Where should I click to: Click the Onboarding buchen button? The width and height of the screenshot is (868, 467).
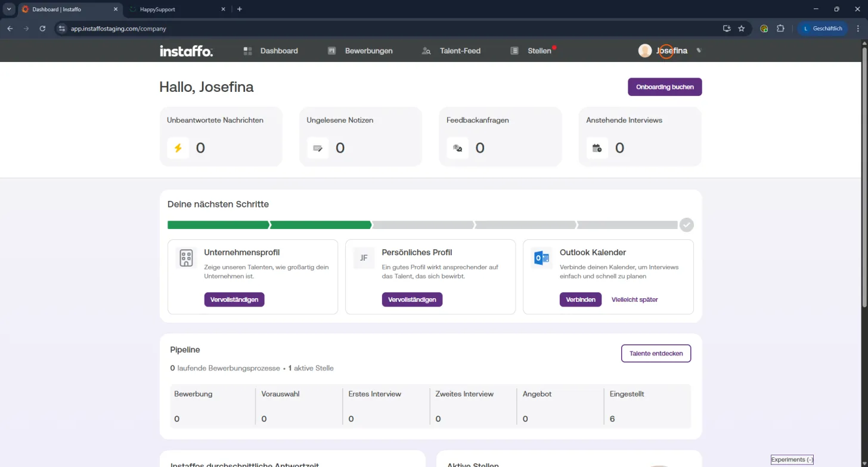pyautogui.click(x=665, y=86)
